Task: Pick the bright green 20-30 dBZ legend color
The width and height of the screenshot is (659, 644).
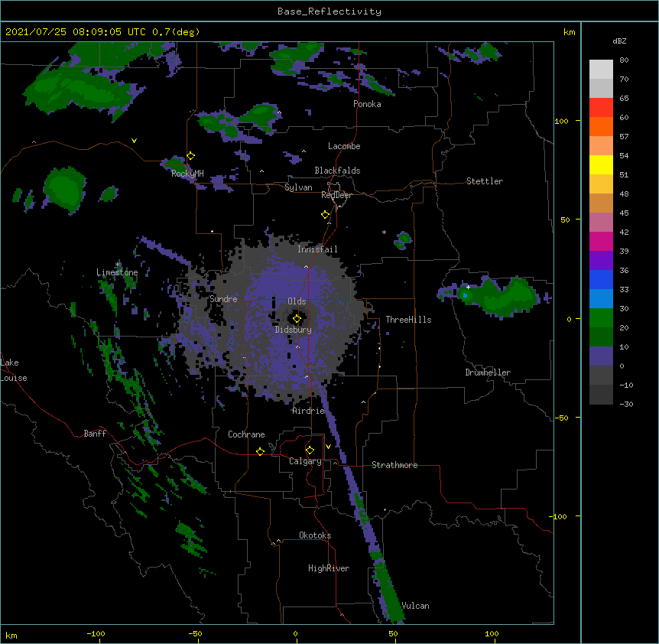Action: point(601,318)
